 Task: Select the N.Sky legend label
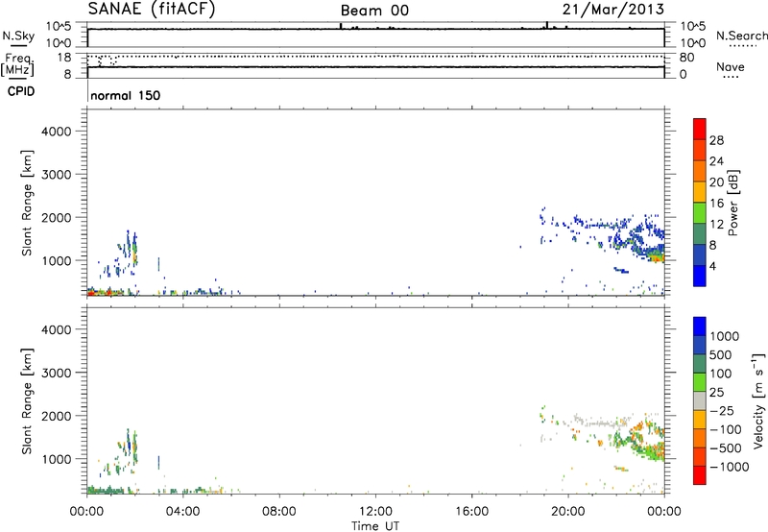click(18, 36)
